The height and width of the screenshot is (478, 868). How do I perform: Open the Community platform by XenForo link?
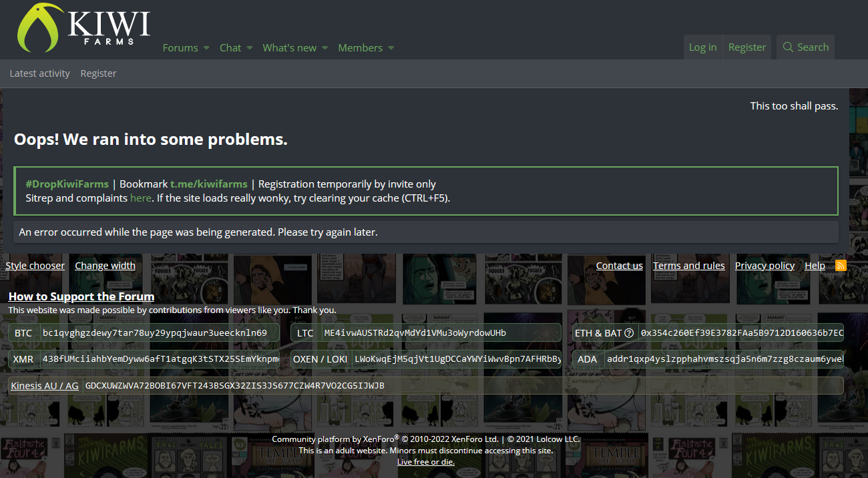pyautogui.click(x=386, y=439)
